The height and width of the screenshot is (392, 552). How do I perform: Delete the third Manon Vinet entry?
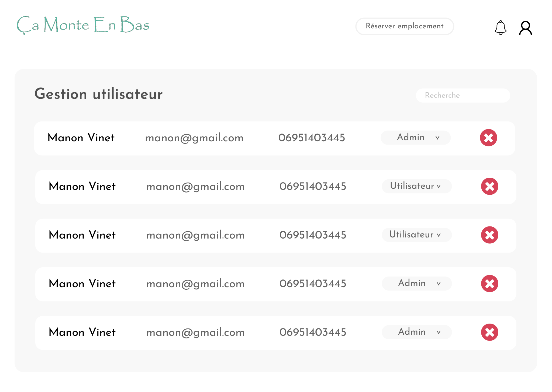click(x=489, y=235)
